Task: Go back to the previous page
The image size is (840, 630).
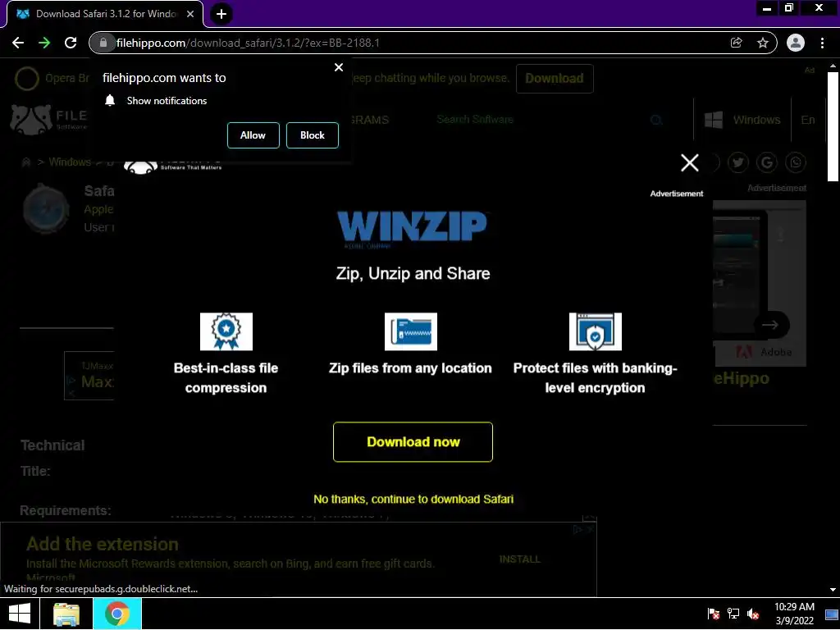Action: (x=18, y=43)
